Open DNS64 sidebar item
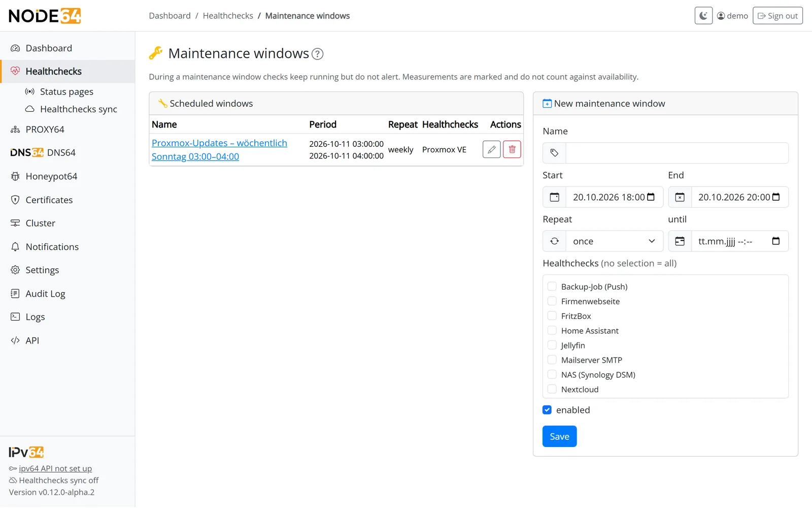The width and height of the screenshot is (812, 508). (x=67, y=152)
